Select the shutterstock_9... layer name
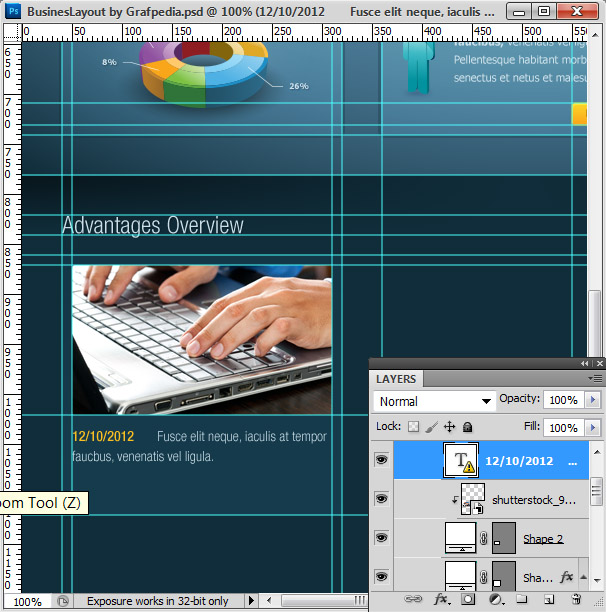This screenshot has width=606, height=612. pyautogui.click(x=533, y=500)
